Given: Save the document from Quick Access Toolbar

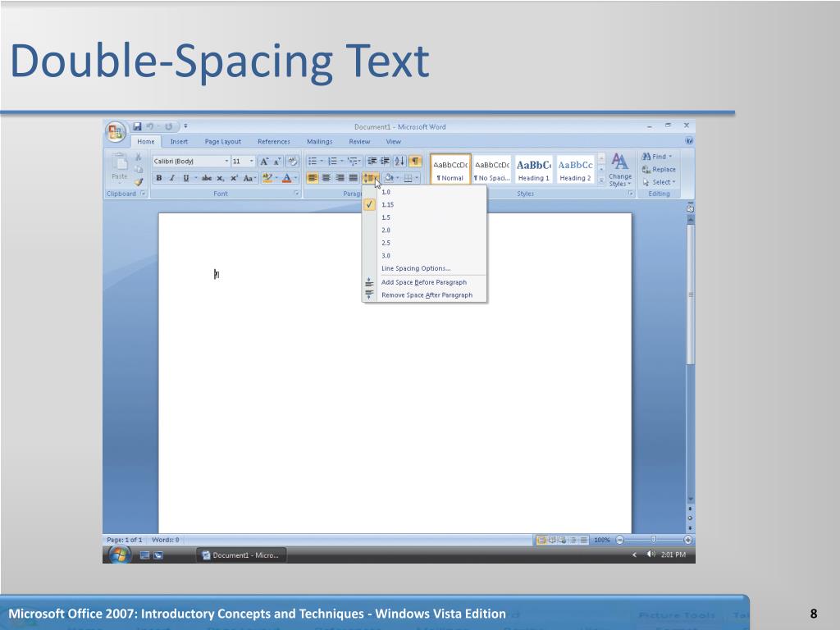Looking at the screenshot, I should (x=137, y=126).
